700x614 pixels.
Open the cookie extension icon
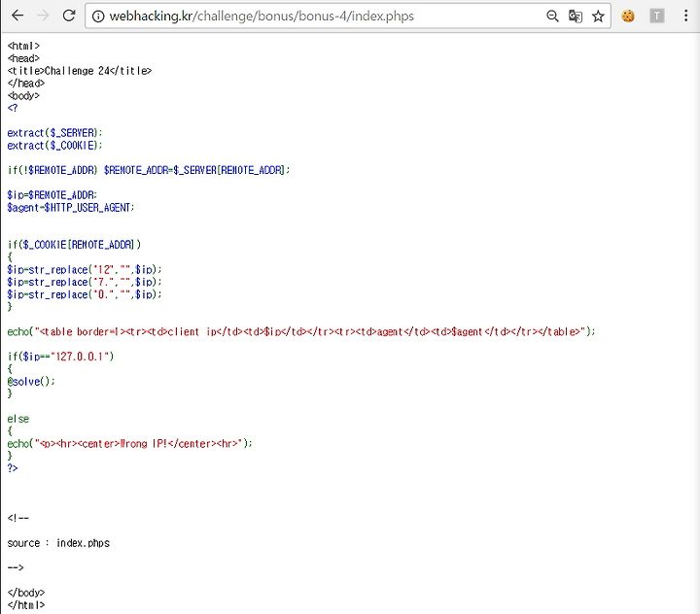628,17
